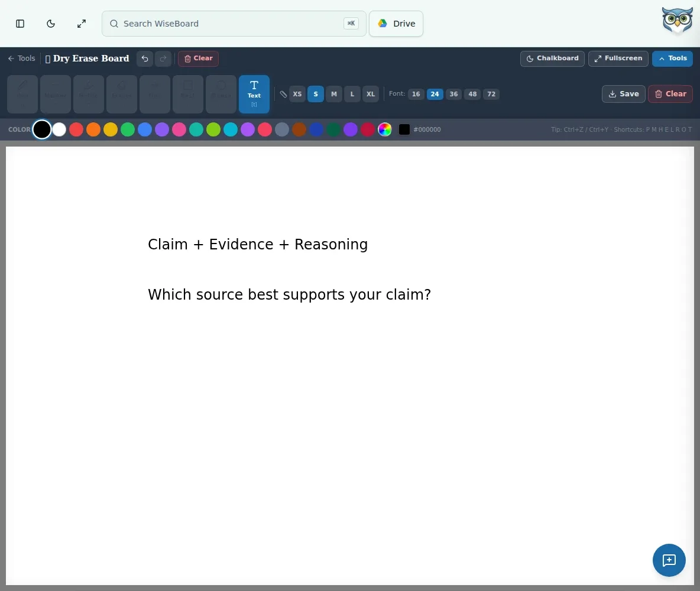Viewport: 700px width, 591px height.
Task: Choose font size 72
Action: click(x=491, y=94)
